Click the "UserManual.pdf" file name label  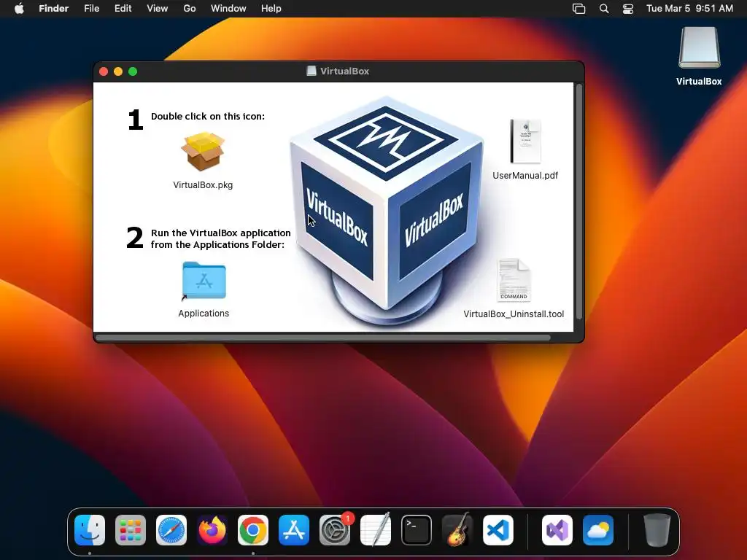click(525, 176)
